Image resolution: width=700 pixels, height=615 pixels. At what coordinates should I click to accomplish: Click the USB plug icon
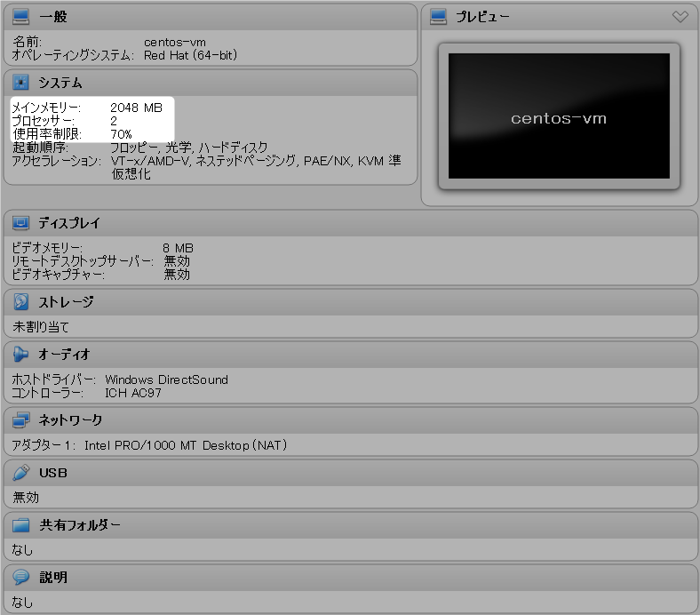pos(21,473)
